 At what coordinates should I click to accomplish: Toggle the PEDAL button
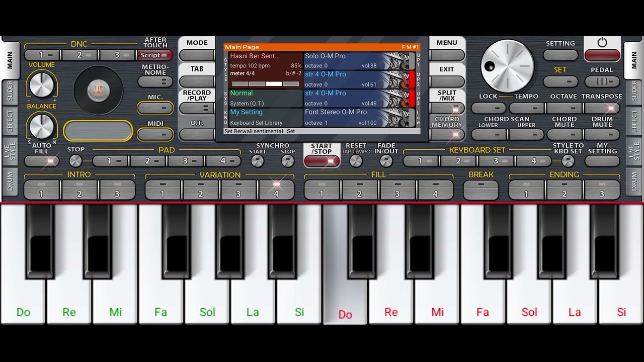(602, 81)
